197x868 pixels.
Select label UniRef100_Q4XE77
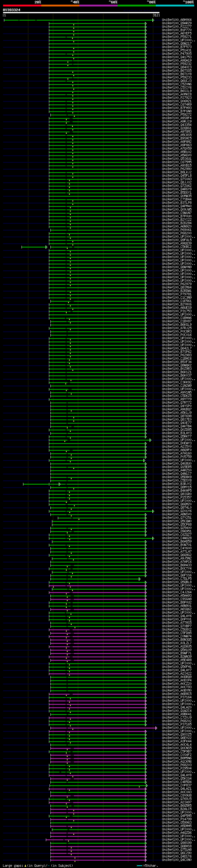(177, 422)
